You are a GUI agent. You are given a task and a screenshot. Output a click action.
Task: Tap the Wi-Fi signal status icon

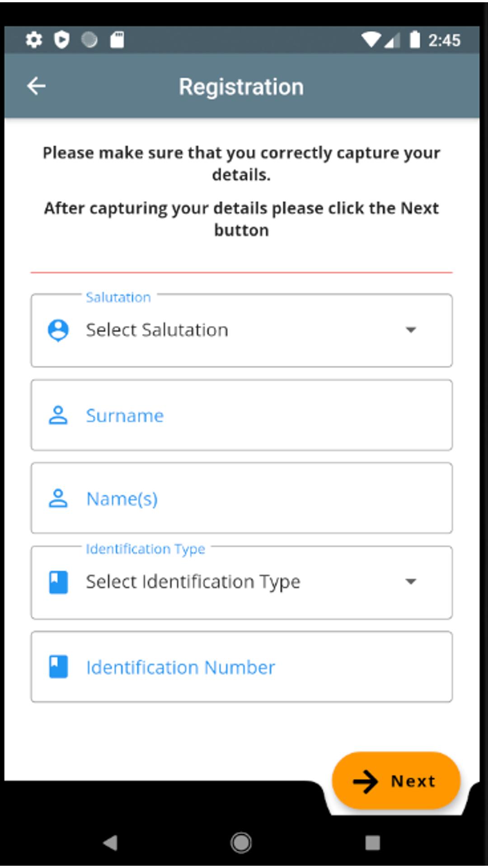point(371,40)
